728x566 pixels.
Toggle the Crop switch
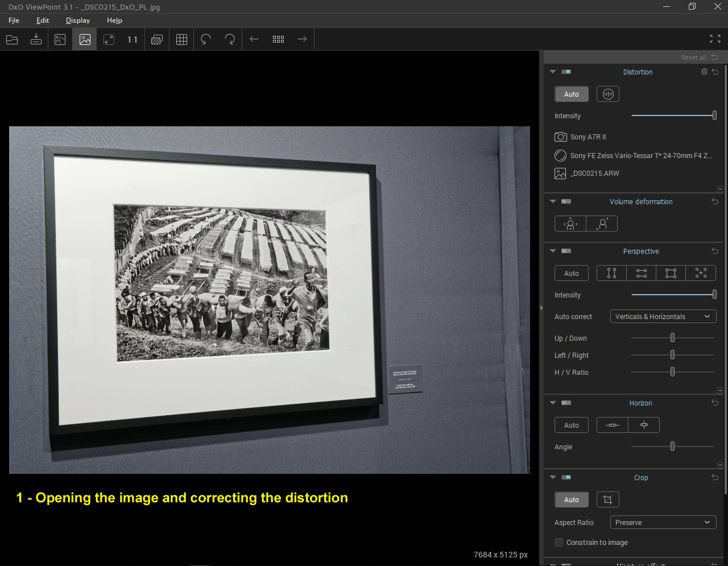(566, 477)
